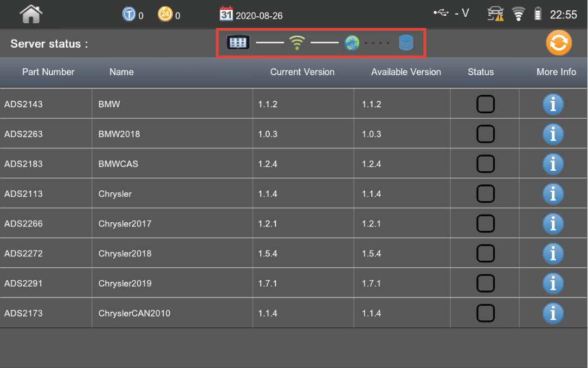The width and height of the screenshot is (588, 368).
Task: Check the status box for Chrysler2017
Action: [x=486, y=224]
